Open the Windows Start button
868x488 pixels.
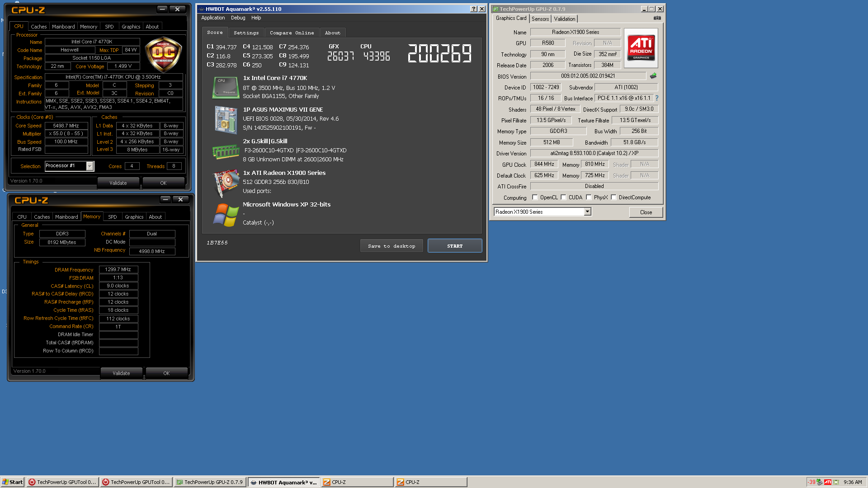[12, 482]
